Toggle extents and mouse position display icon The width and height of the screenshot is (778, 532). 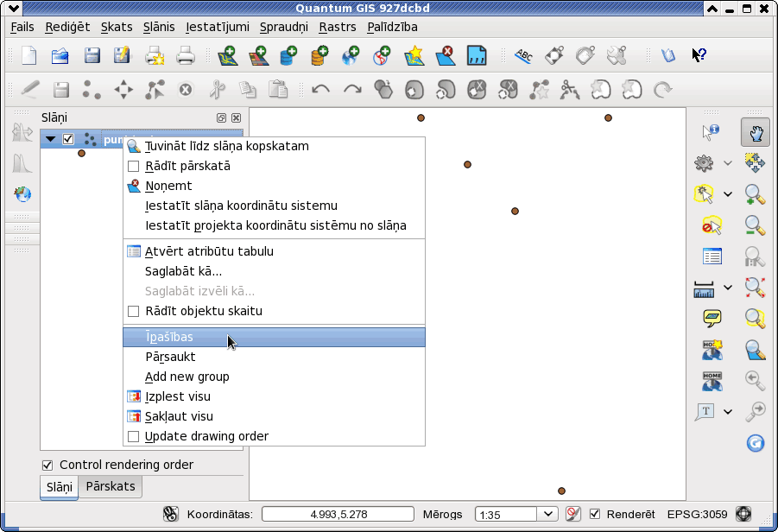click(x=171, y=514)
